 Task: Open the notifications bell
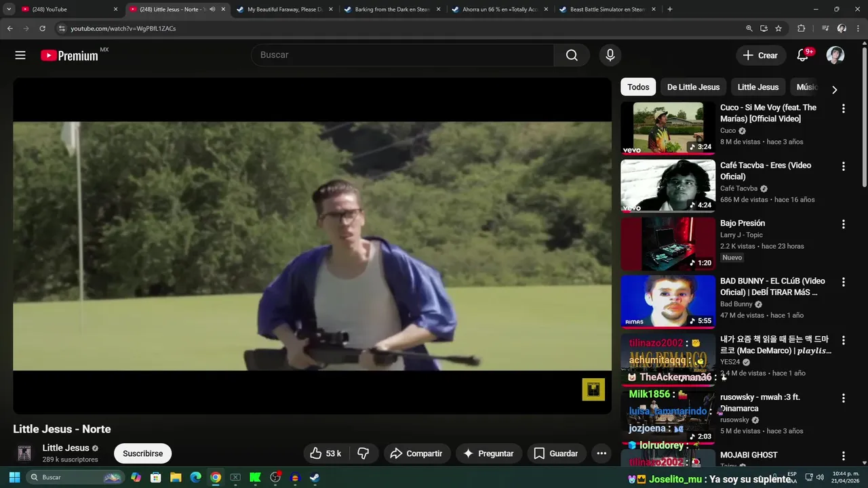point(802,56)
